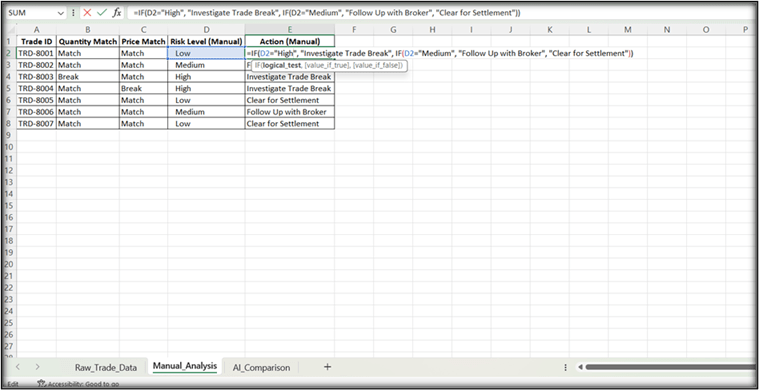Image resolution: width=759 pixels, height=390 pixels.
Task: Click Clear for Settlement in row 8
Action: (x=289, y=123)
